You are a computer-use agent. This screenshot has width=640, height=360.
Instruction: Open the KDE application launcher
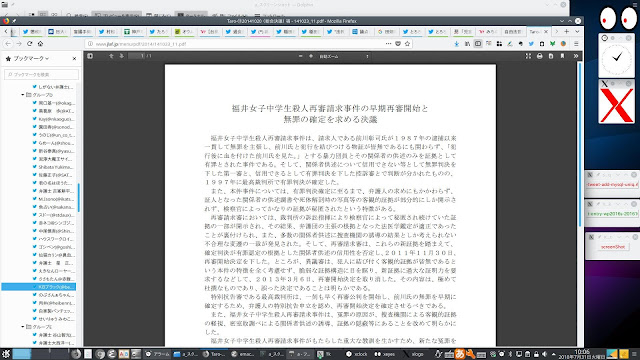pos(5,354)
